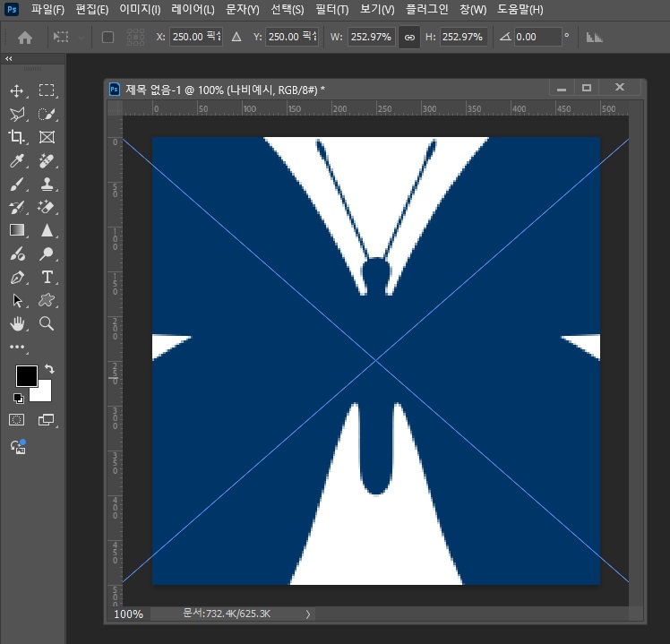670x644 pixels.
Task: Collapse the tools panel with double arrows
Action: [9, 58]
